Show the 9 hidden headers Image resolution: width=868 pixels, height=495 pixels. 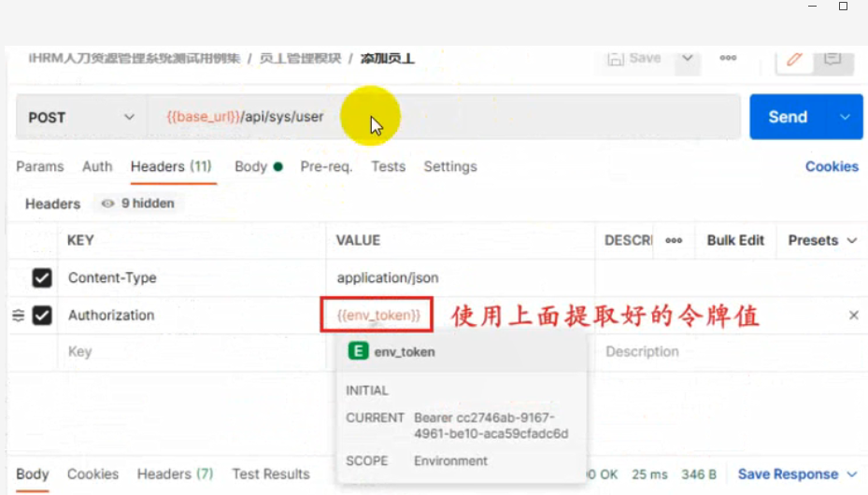click(138, 204)
